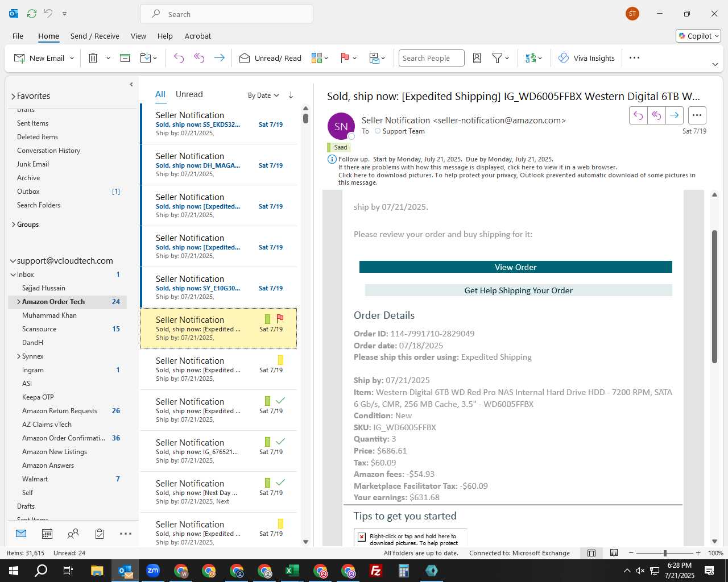Toggle complete checkmark on IG_676521 message
728x582 pixels.
(280, 442)
